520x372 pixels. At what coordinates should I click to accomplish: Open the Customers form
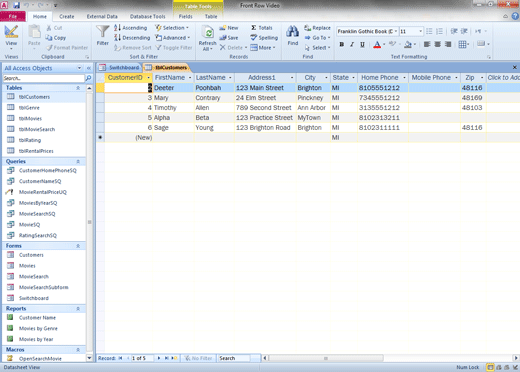[31, 255]
